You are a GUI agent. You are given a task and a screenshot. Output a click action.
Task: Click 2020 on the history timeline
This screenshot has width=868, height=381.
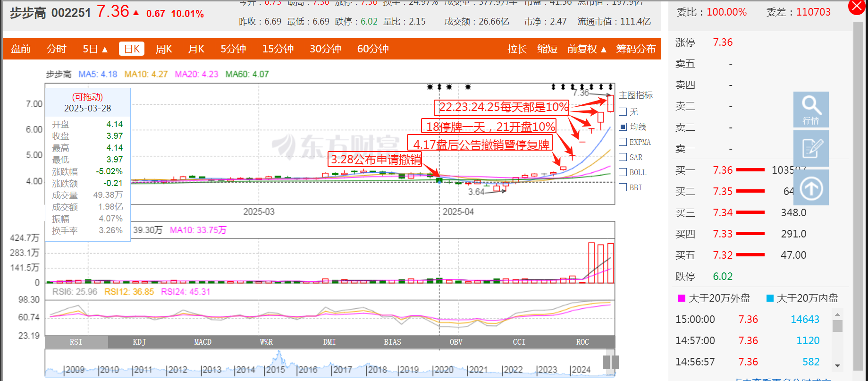(x=443, y=370)
